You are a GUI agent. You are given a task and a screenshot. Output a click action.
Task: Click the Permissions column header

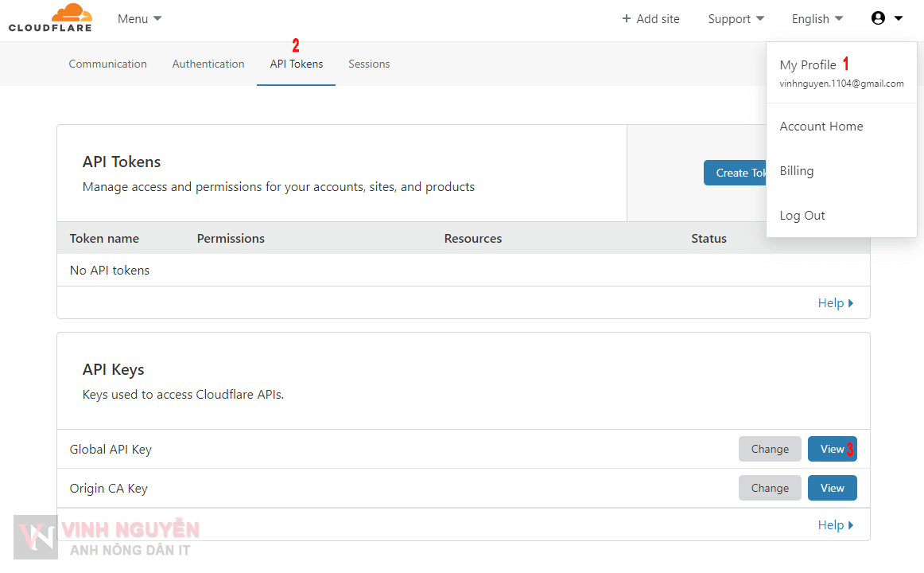231,239
